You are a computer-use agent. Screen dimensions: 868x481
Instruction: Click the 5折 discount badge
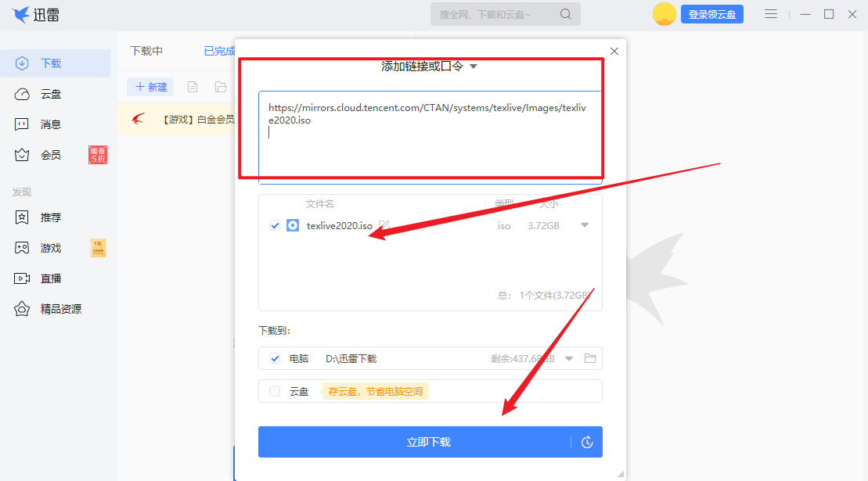tap(98, 155)
